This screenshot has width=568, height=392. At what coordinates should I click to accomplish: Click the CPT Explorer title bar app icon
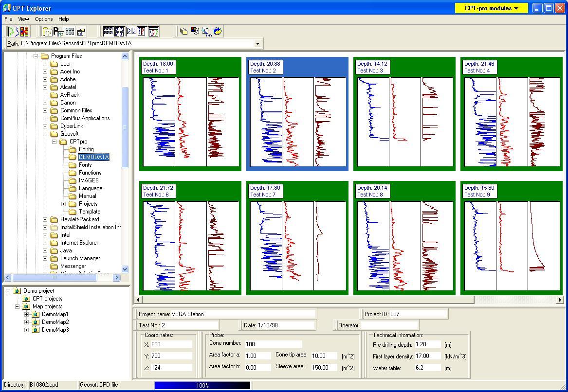6,8
